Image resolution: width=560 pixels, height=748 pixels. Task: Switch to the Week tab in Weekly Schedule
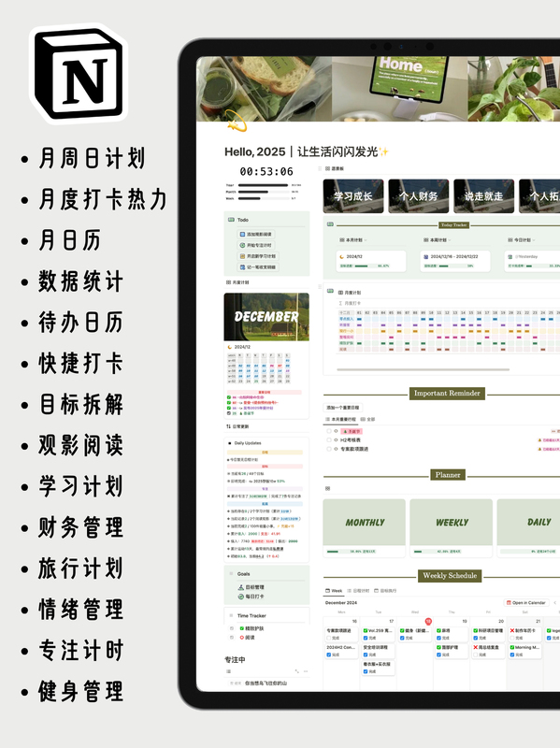coord(334,591)
